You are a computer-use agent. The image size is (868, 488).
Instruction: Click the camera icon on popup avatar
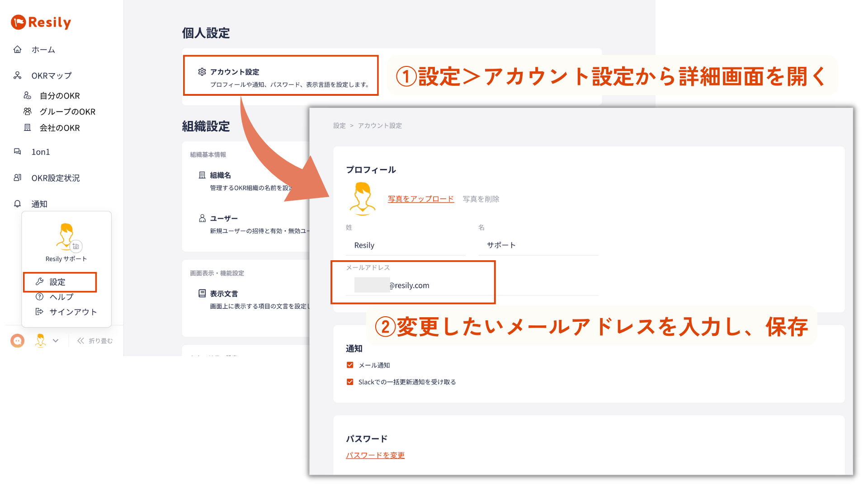click(76, 246)
